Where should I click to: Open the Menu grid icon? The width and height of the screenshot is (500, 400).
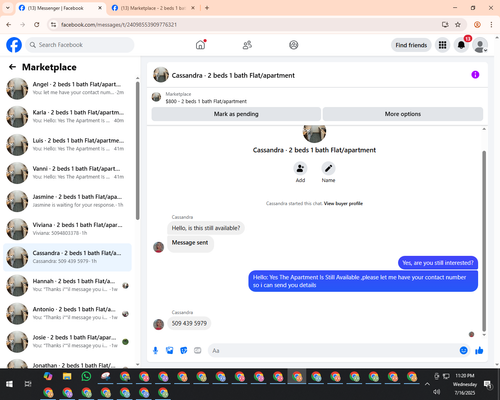(x=442, y=45)
